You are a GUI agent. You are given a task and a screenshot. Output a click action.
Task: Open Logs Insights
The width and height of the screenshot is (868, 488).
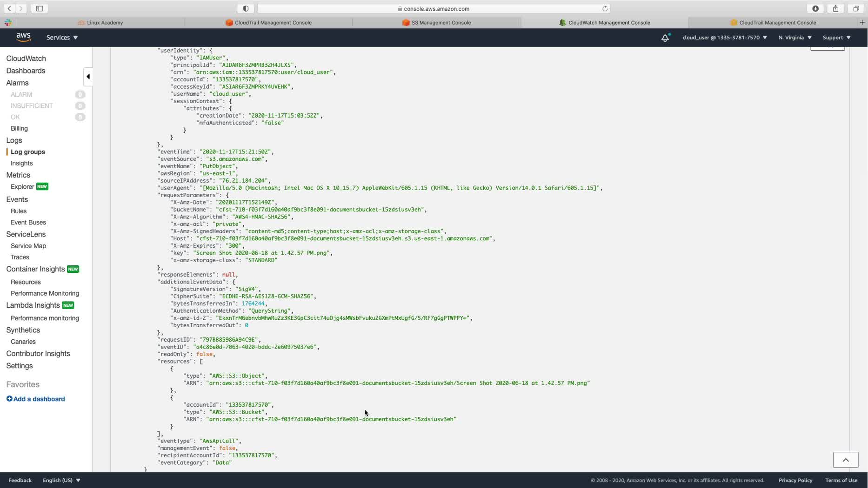click(21, 163)
